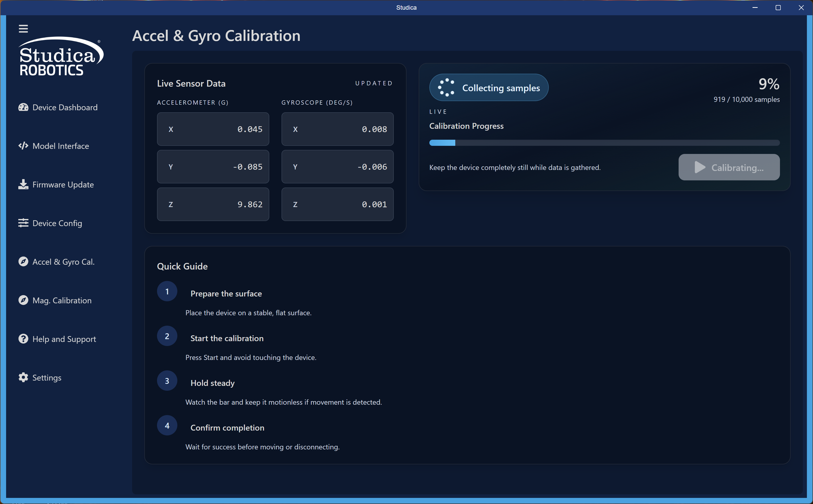Click the Help and Support question icon
This screenshot has height=504, width=813.
coord(23,339)
